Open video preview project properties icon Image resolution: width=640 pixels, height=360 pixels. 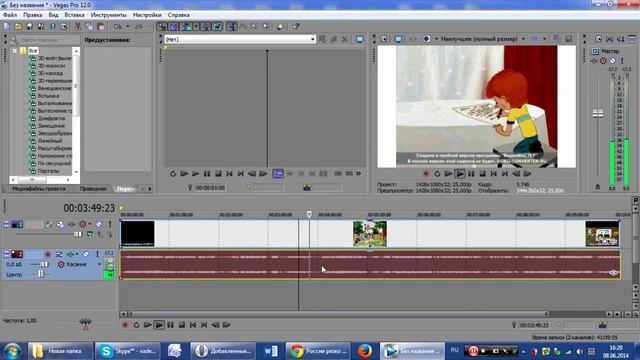point(384,39)
